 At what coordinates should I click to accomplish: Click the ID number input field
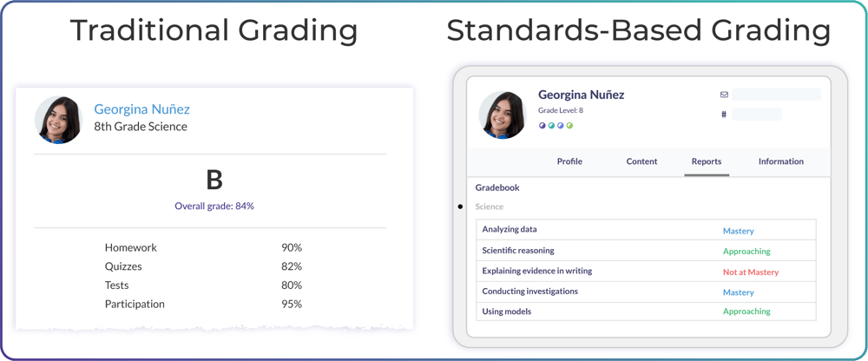[757, 114]
